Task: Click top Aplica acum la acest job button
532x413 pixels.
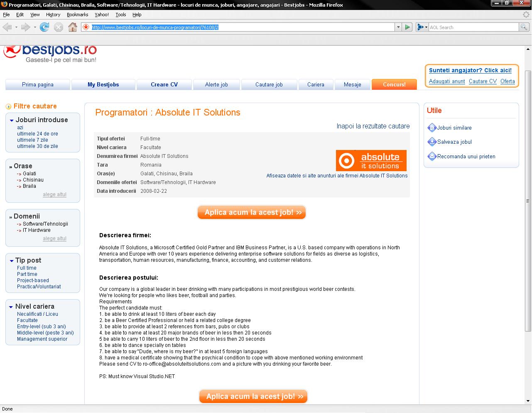Action: pos(252,212)
